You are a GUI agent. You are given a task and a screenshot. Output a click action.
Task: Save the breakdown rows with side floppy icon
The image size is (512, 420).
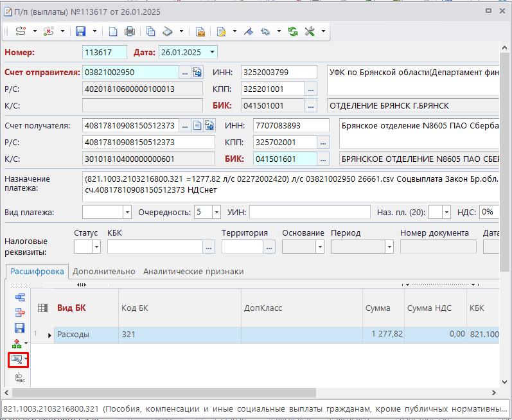pyautogui.click(x=19, y=328)
